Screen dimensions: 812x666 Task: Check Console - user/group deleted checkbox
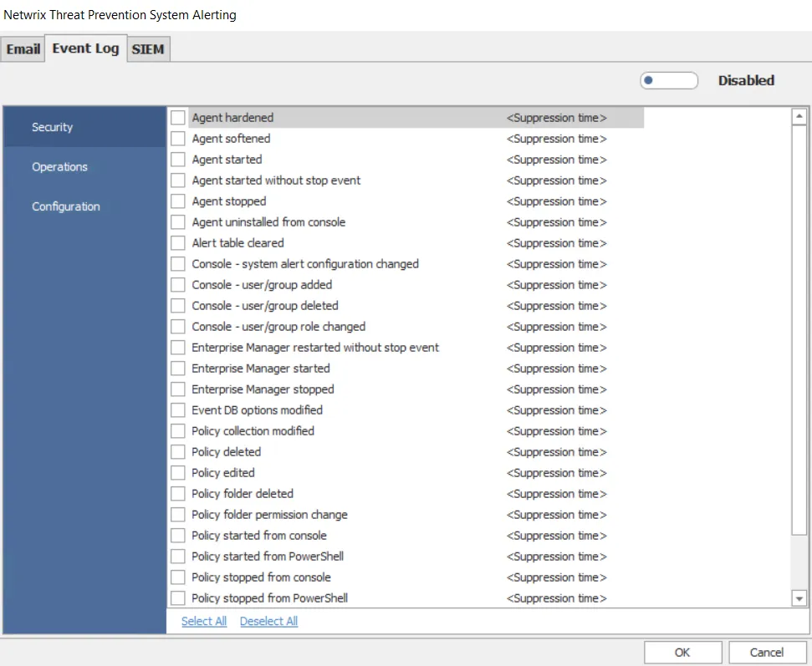[x=177, y=306]
